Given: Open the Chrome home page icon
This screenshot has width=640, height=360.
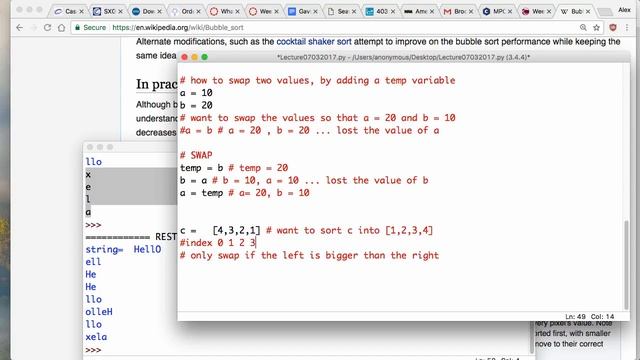Looking at the screenshot, I should [61, 27].
